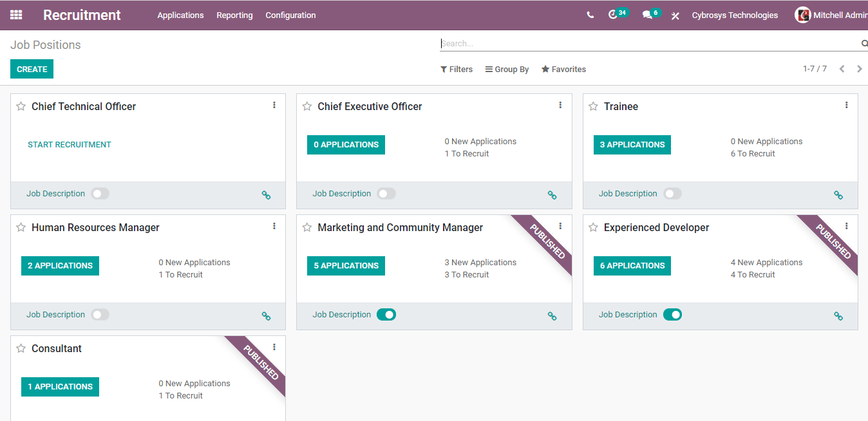
Task: Click the 1-7 / 7 pager counter
Action: click(x=815, y=69)
